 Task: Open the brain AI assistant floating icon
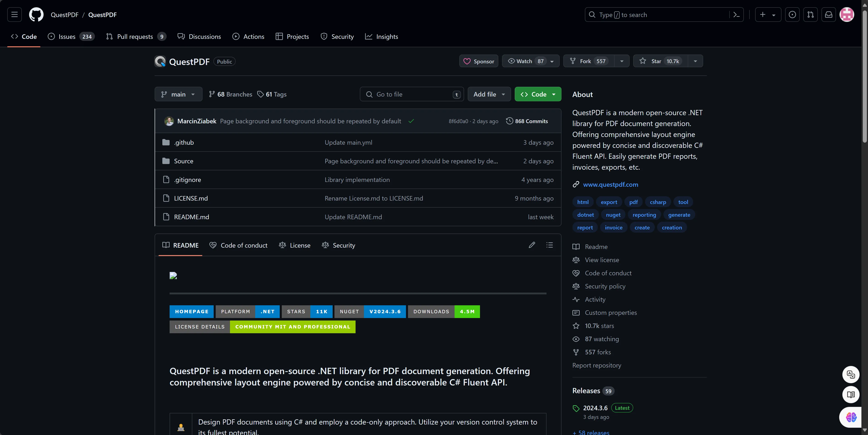(x=851, y=417)
